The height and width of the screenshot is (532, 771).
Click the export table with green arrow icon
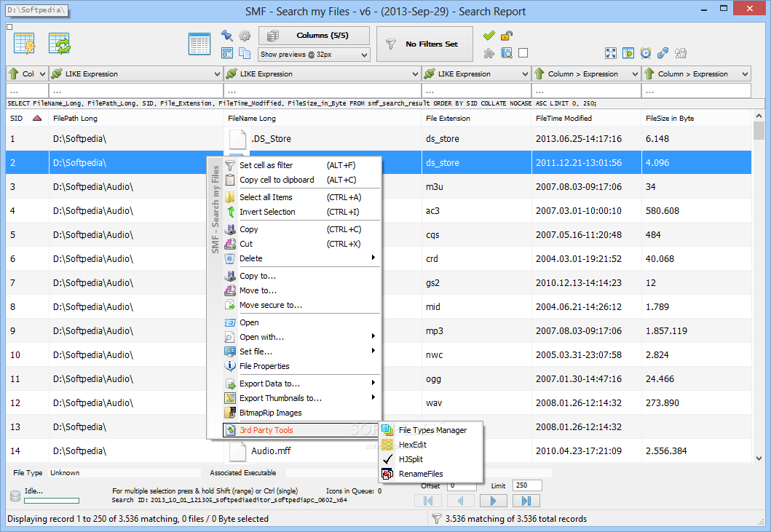click(628, 53)
